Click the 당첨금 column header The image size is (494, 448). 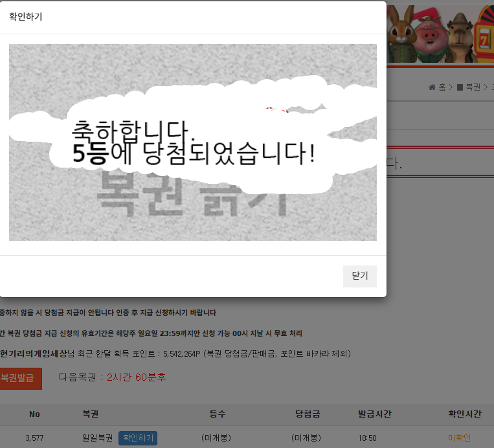308,414
